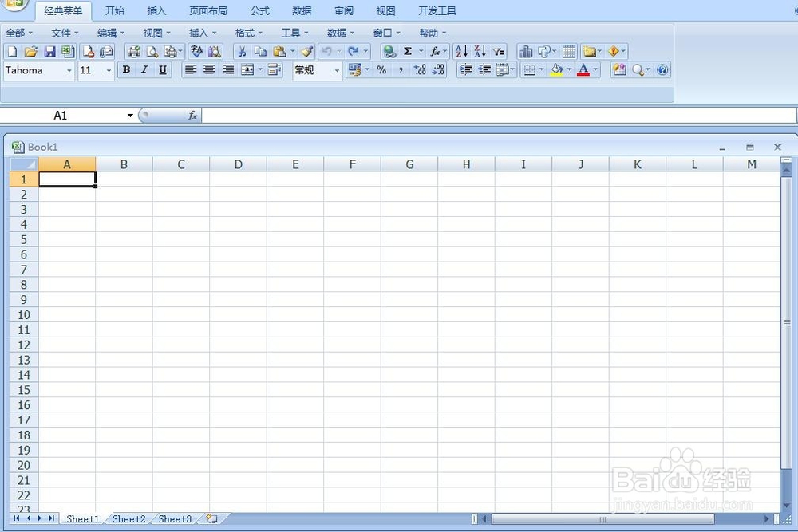
Task: Open the 常规 number format dropdown
Action: click(x=337, y=70)
